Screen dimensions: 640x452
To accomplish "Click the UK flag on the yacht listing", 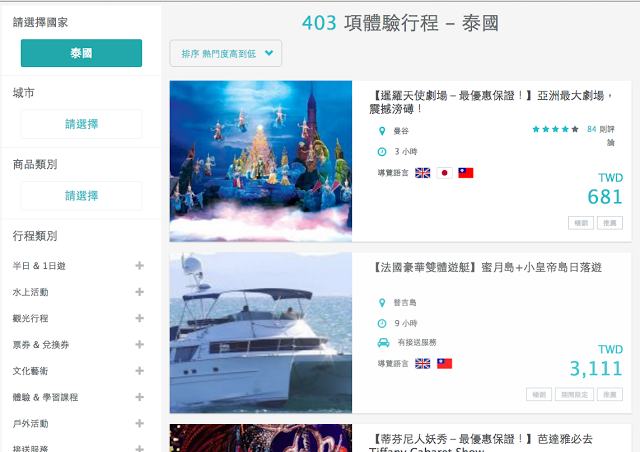I will click(x=422, y=363).
